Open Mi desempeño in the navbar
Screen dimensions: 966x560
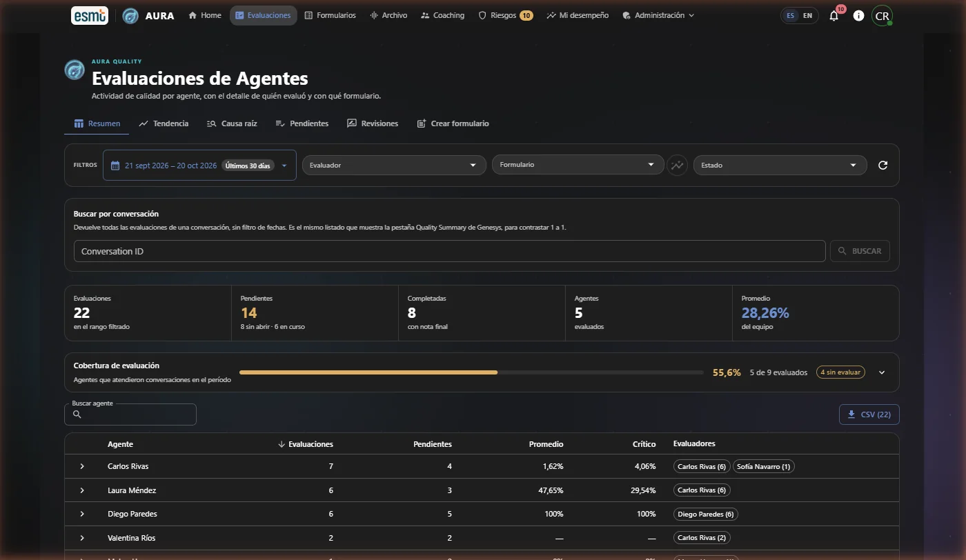[x=578, y=15]
